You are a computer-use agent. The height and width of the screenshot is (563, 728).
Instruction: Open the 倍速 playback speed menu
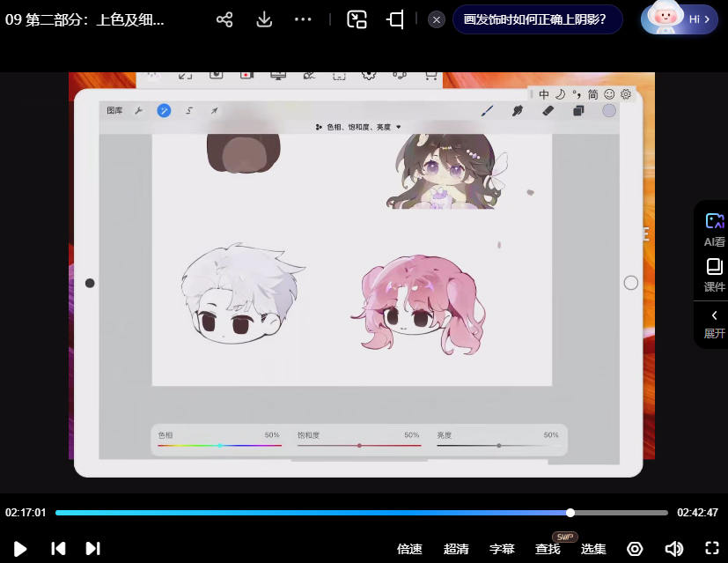409,549
